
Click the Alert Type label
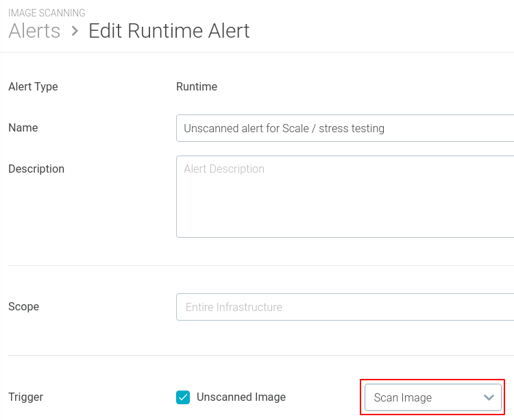33,87
